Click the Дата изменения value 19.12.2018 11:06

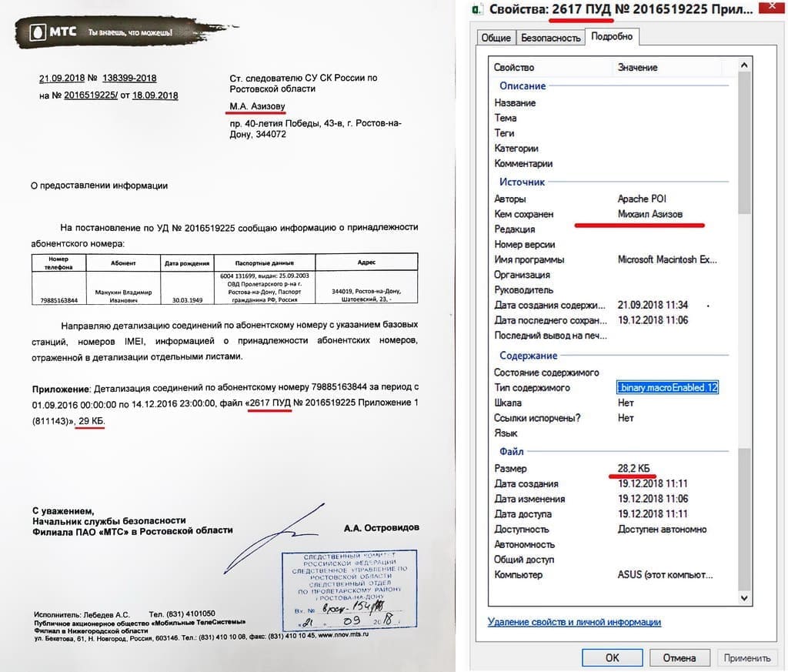coord(653,499)
